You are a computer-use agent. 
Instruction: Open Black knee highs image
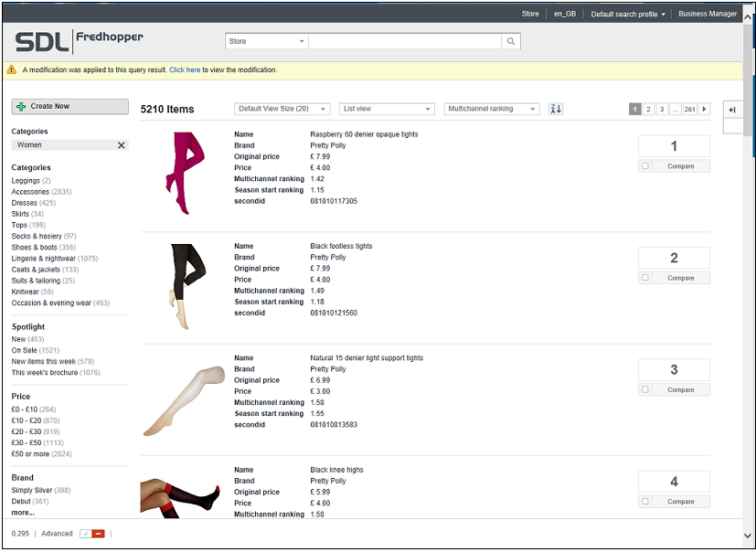point(180,496)
